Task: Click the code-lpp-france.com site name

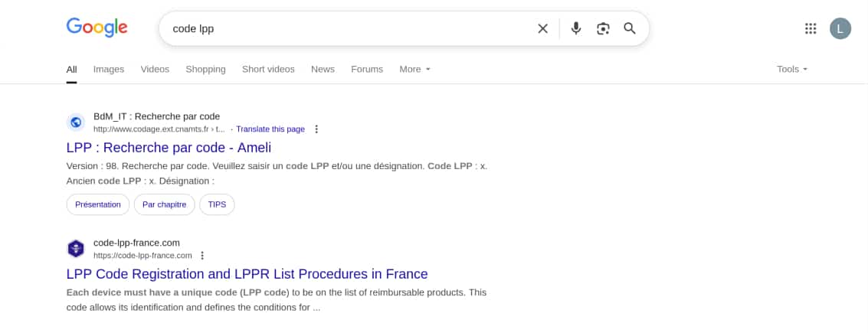Action: tap(136, 242)
